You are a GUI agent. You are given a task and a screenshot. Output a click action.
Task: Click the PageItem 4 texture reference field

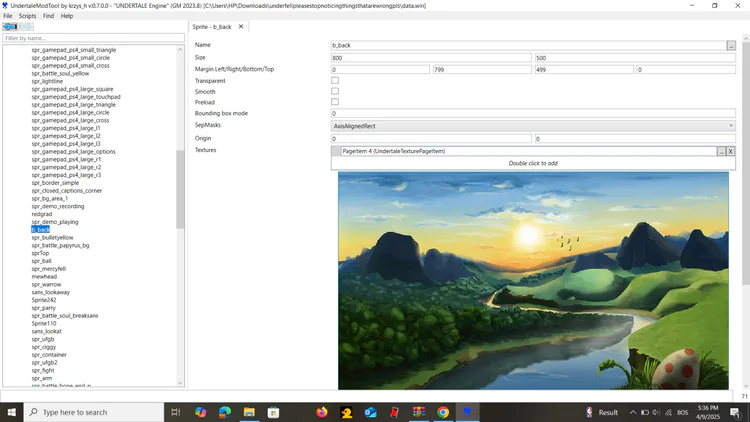[529, 151]
